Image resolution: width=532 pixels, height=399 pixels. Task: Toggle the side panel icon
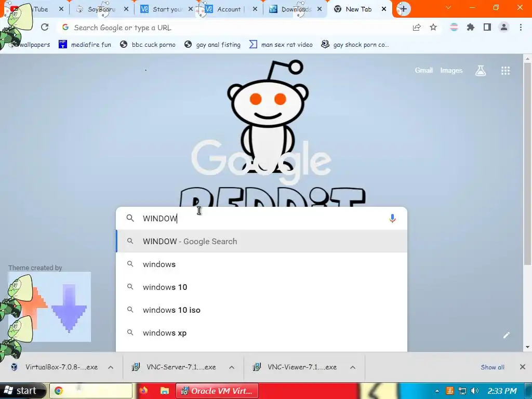(487, 27)
